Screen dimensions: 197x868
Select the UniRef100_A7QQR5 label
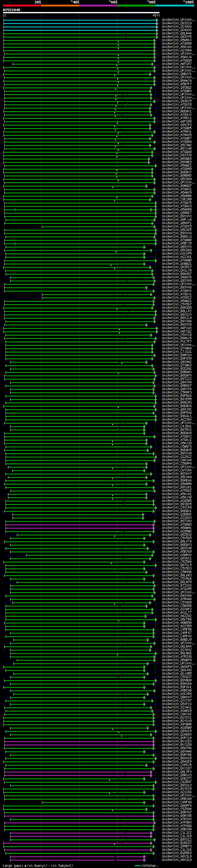[x=177, y=128]
